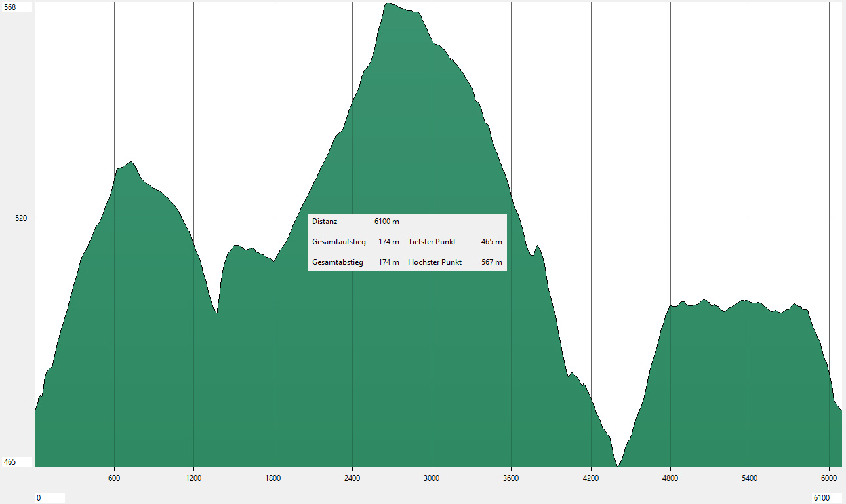Select the 1200 x-axis tick label
Viewport: 846px width, 504px height.
(x=193, y=478)
